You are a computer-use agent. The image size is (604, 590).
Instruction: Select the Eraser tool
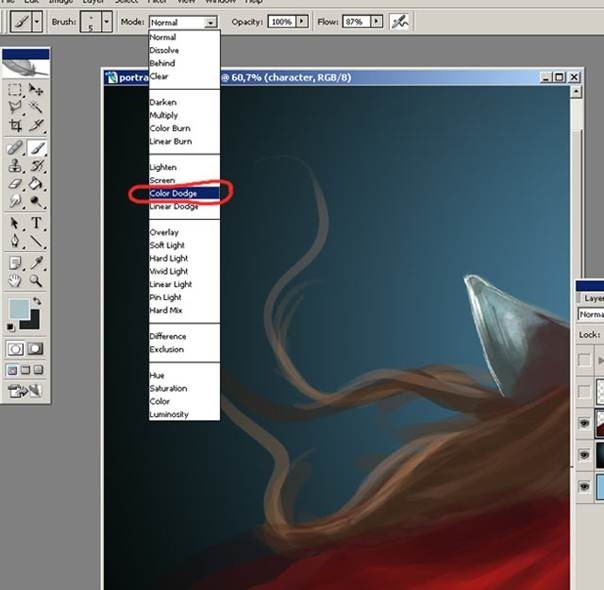15,184
